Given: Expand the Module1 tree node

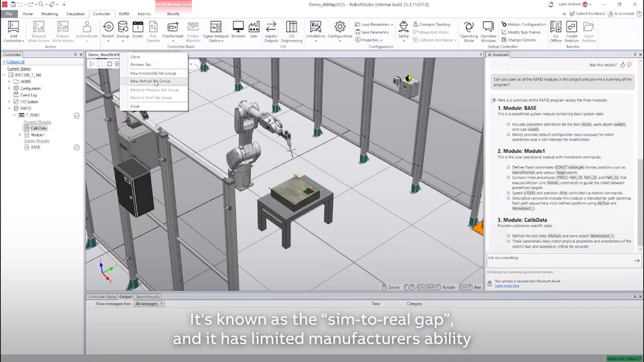Looking at the screenshot, I should click(20, 135).
